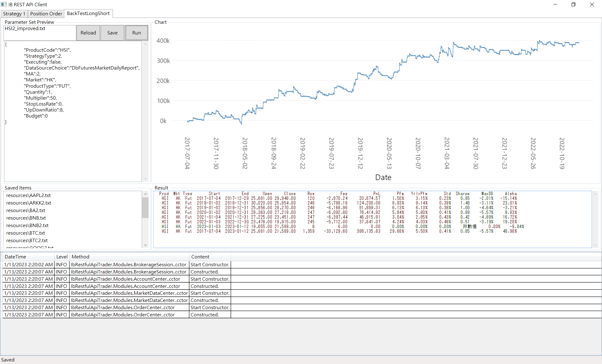Select the BackTestLongShort tab

click(88, 13)
